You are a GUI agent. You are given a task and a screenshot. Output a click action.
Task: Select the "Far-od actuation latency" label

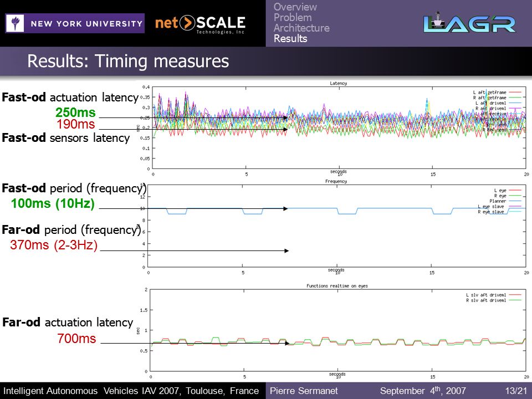[68, 323]
